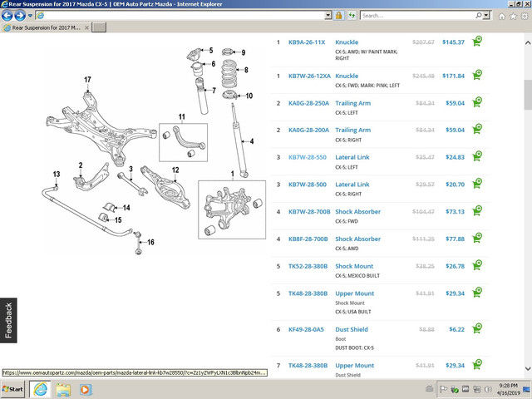The width and height of the screenshot is (532, 399).
Task: Open Shock Absorber link for CX-5 FWD
Action: click(x=358, y=211)
